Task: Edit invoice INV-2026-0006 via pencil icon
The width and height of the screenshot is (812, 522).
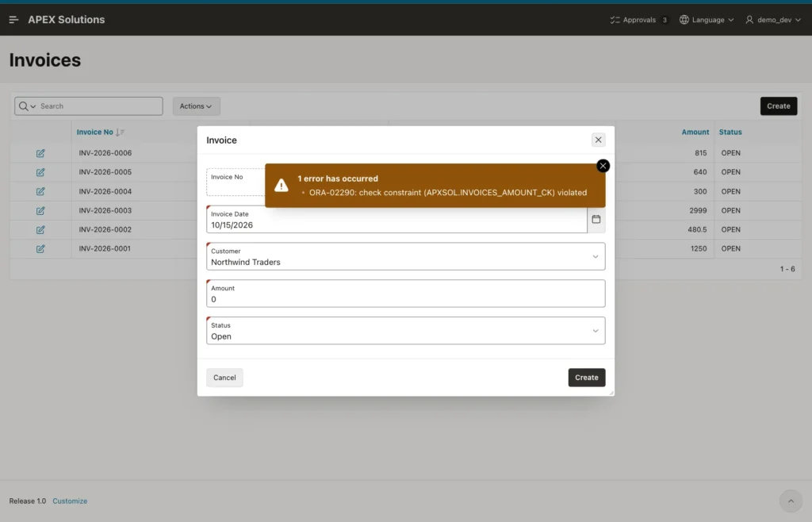Action: [x=40, y=153]
